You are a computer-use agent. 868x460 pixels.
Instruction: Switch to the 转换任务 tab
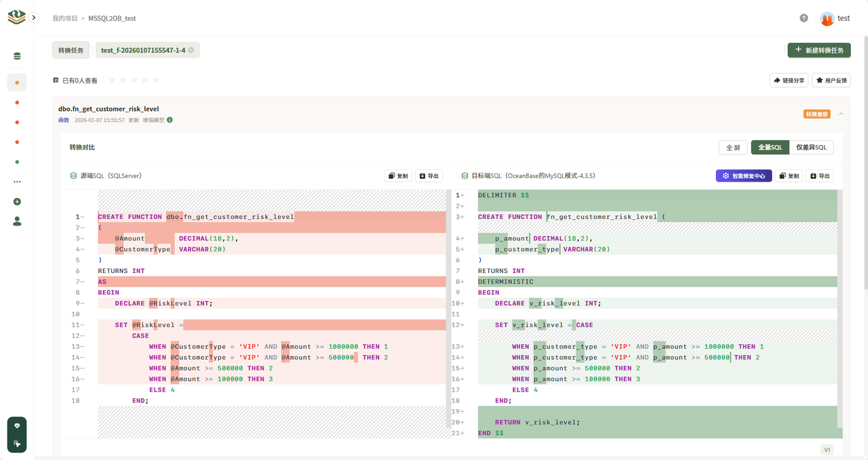coord(71,50)
